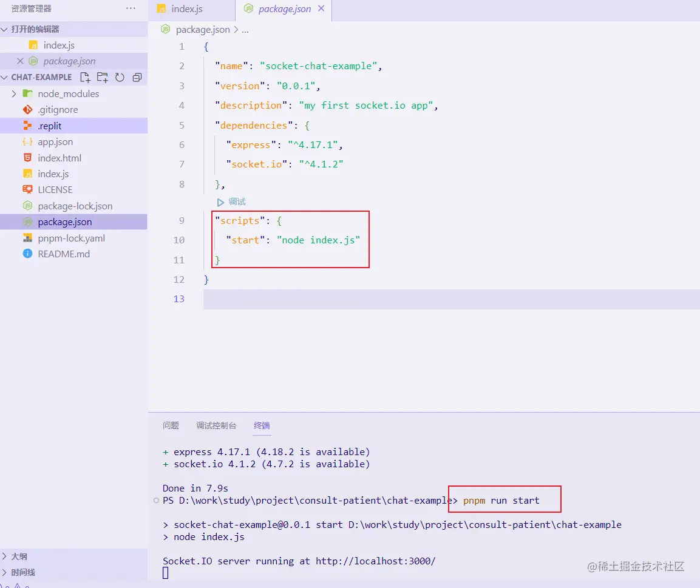Click pnpm-lock.yaml file icon
700x588 pixels.
[x=27, y=238]
